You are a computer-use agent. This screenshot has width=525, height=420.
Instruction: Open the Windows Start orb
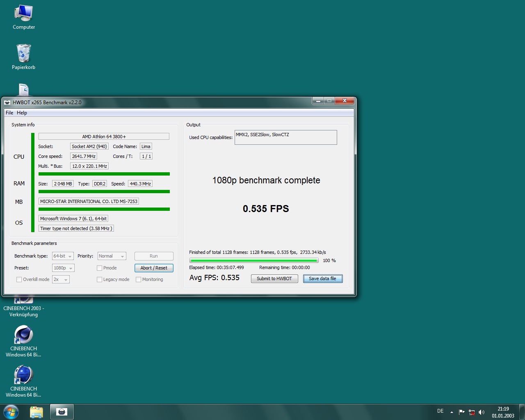pos(11,412)
